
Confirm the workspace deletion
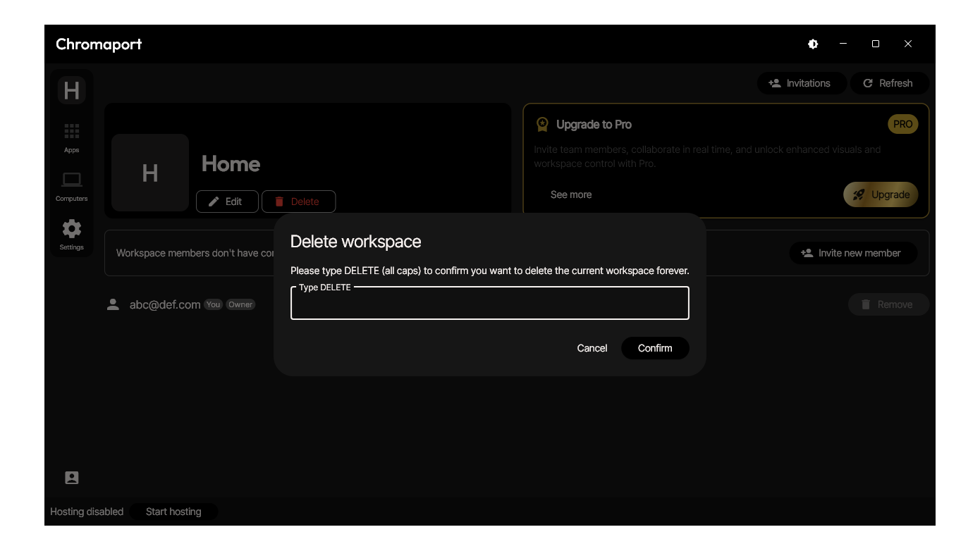(654, 348)
